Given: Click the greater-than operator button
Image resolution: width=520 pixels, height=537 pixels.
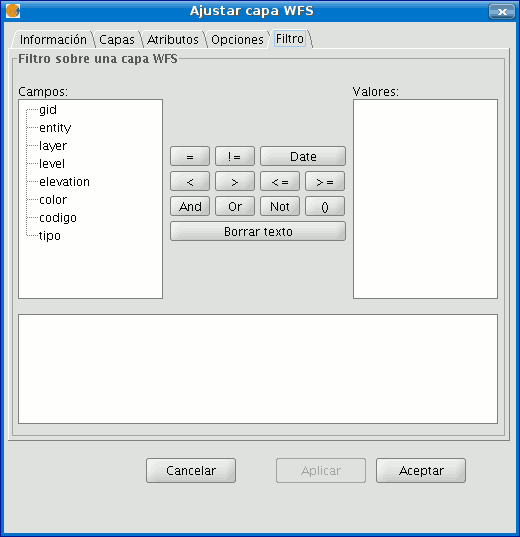Looking at the screenshot, I should click(235, 181).
